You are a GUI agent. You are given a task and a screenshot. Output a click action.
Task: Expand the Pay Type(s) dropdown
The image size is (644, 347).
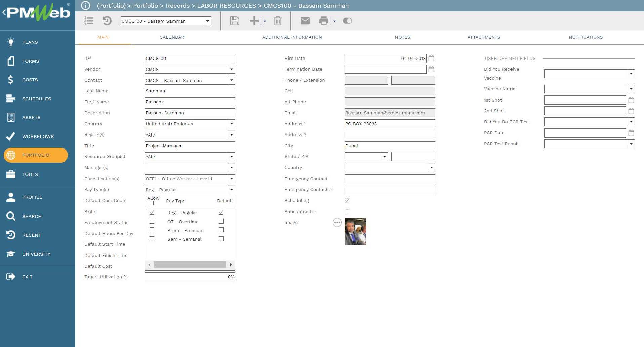231,190
